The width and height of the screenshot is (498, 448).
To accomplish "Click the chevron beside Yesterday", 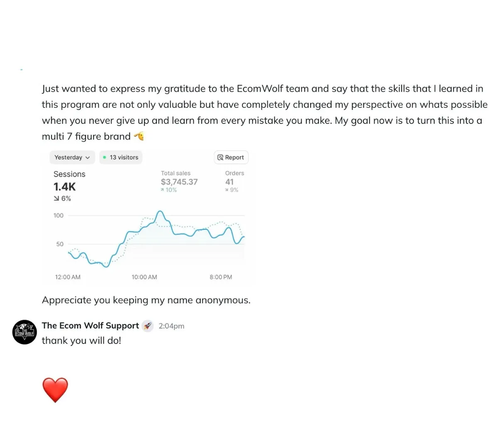I will [x=88, y=158].
